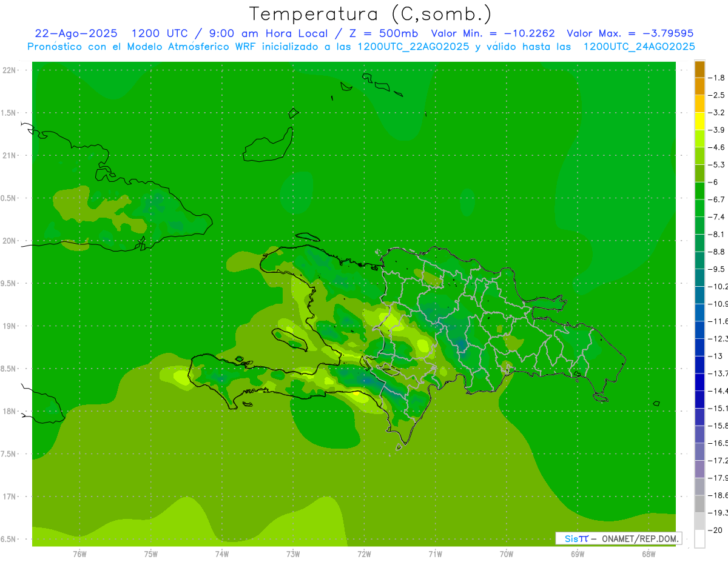The height and width of the screenshot is (562, 728).
Task: Click the '-6.7' colorbar value
Action: 716,200
